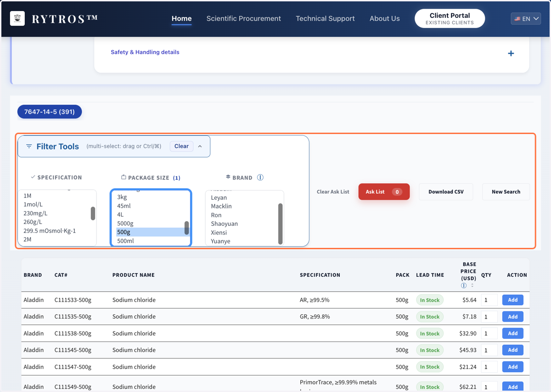Click the stack icon beside BRAND label

click(x=228, y=177)
